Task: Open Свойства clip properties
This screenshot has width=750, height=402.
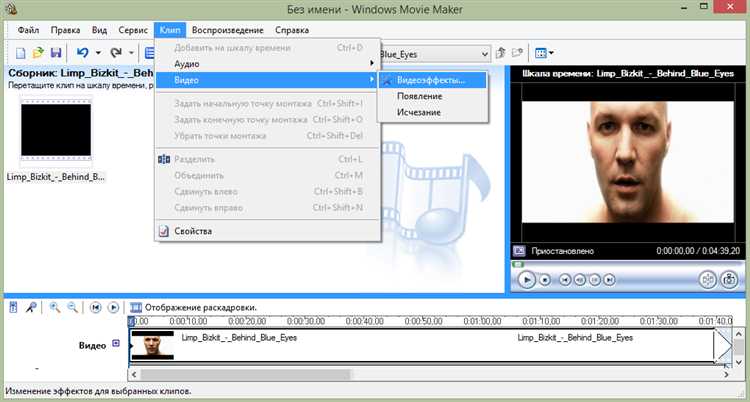Action: click(x=267, y=231)
